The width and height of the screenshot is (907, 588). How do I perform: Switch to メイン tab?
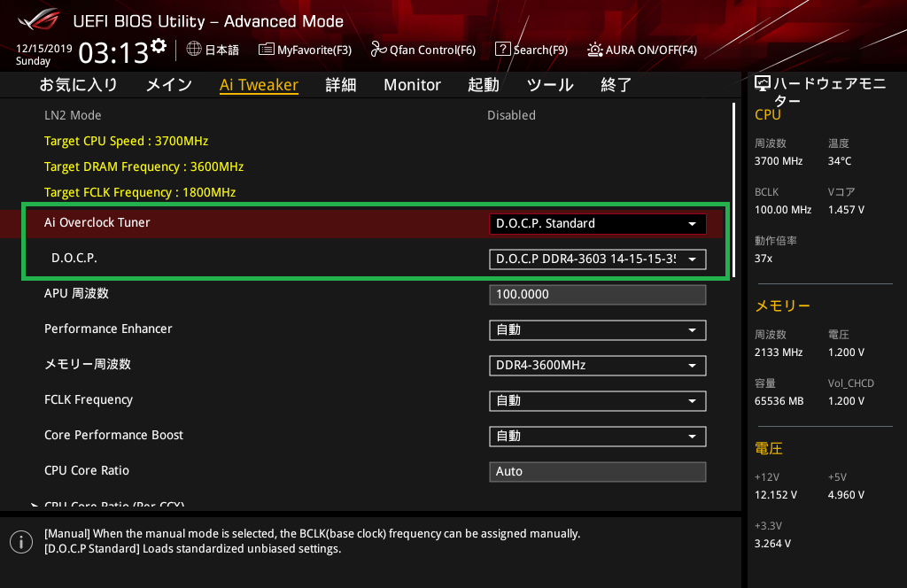click(169, 85)
